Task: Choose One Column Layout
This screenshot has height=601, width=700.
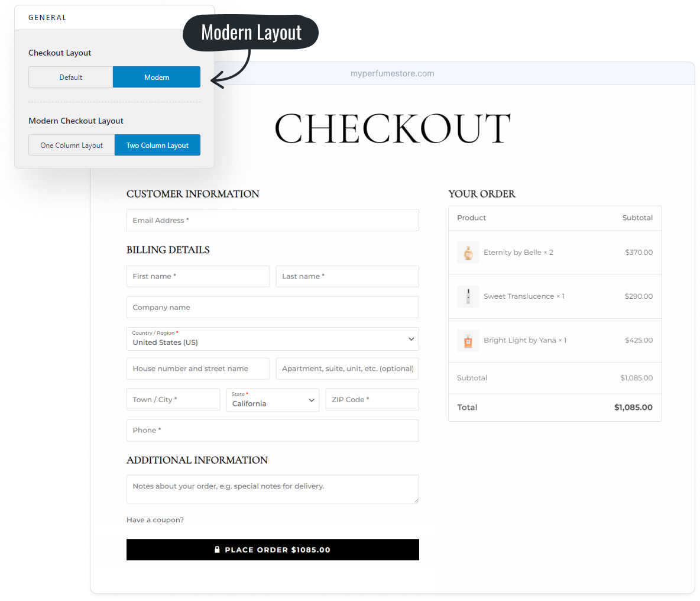Action: 72,145
